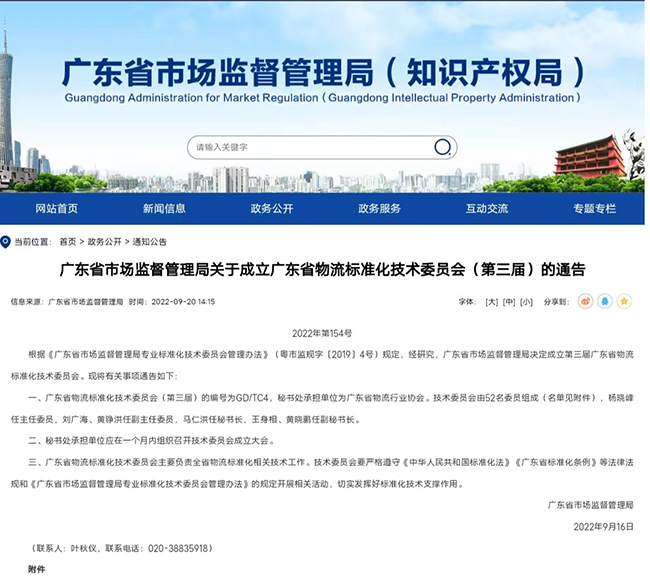
Task: Click the location pin icon in breadcrumb
Action: tap(6, 242)
